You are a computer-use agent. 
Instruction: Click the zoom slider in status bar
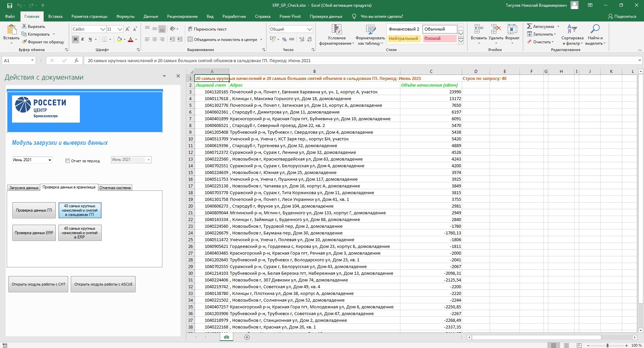pyautogui.click(x=607, y=345)
